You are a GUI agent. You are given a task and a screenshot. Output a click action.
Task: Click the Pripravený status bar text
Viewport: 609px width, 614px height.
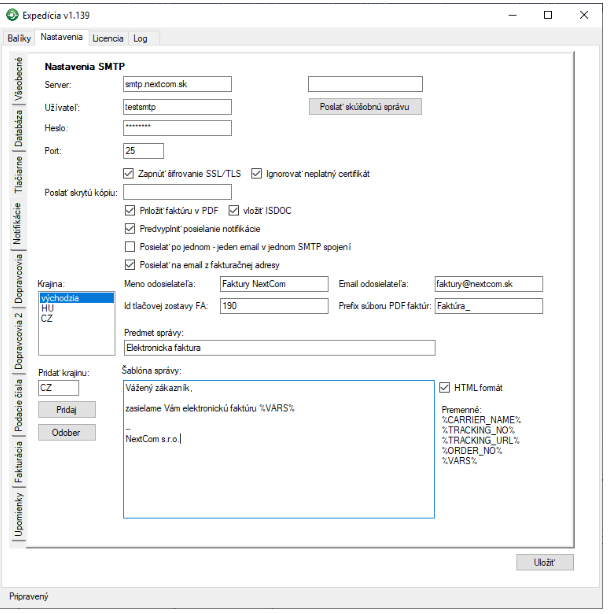29,596
